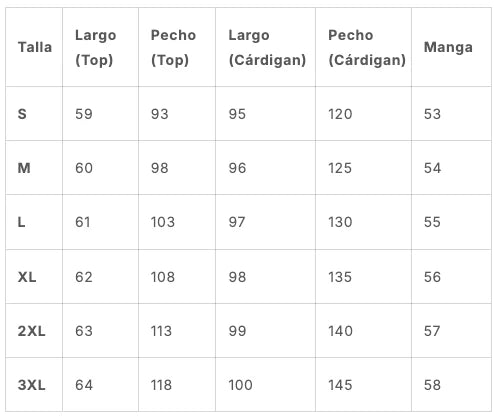
Task: Select the Largo (Cárdigan) column header
Action: 267,47
